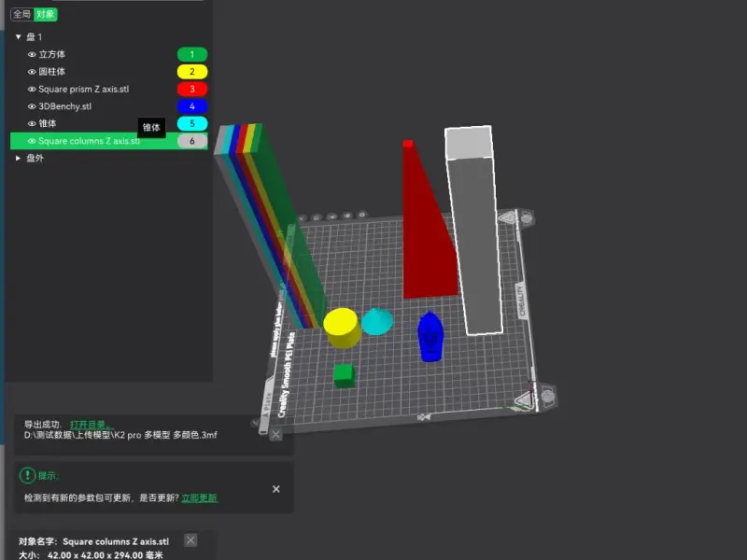Open blue filament badge 4 dropdown
Image resolution: width=747 pixels, height=560 pixels.
coord(192,106)
